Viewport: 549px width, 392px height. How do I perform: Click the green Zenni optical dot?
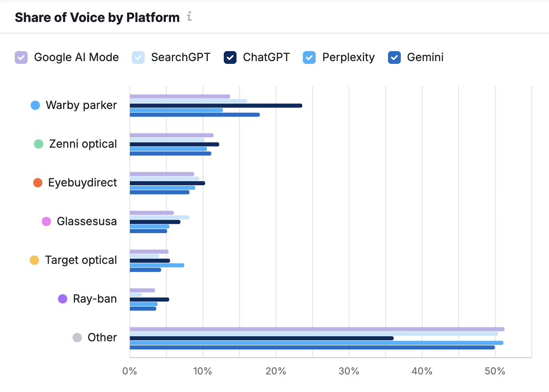coord(38,144)
